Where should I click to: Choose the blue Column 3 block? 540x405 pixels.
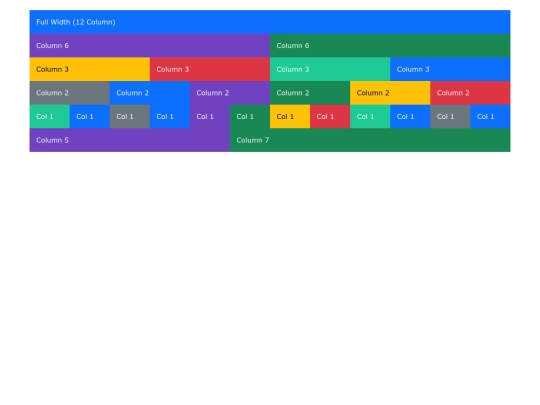tap(450, 69)
